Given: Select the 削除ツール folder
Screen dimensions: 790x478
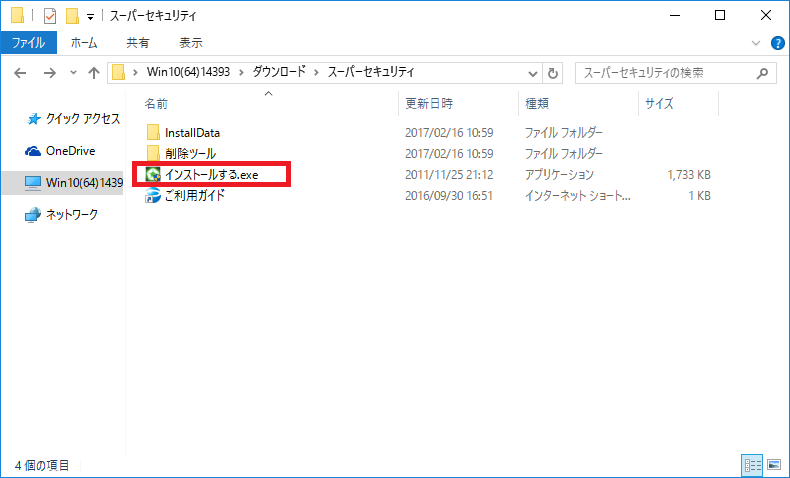Looking at the screenshot, I should pyautogui.click(x=190, y=154).
